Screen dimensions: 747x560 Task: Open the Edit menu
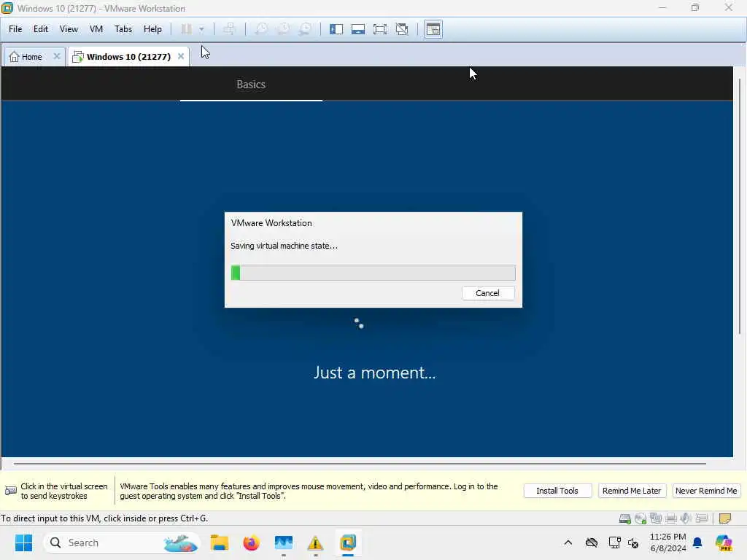(41, 29)
